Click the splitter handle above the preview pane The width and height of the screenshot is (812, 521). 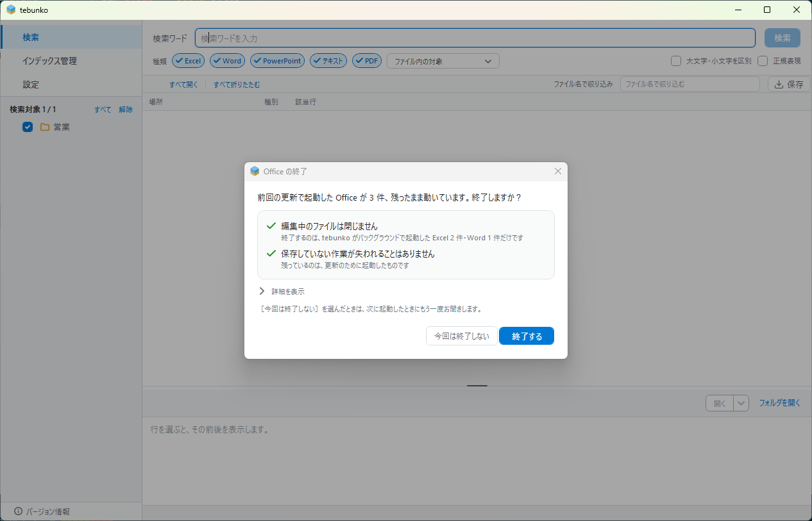pyautogui.click(x=477, y=386)
